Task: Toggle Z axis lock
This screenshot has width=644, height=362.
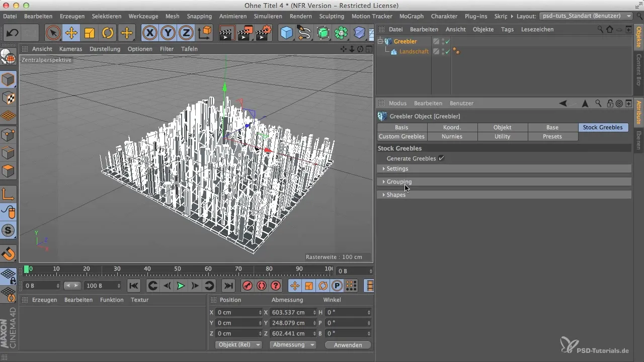Action: click(186, 33)
